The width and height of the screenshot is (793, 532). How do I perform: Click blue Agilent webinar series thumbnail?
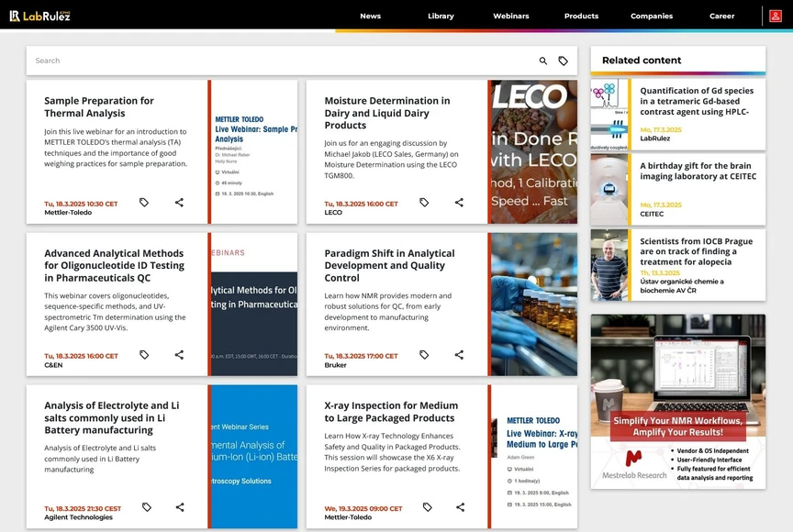(x=254, y=457)
